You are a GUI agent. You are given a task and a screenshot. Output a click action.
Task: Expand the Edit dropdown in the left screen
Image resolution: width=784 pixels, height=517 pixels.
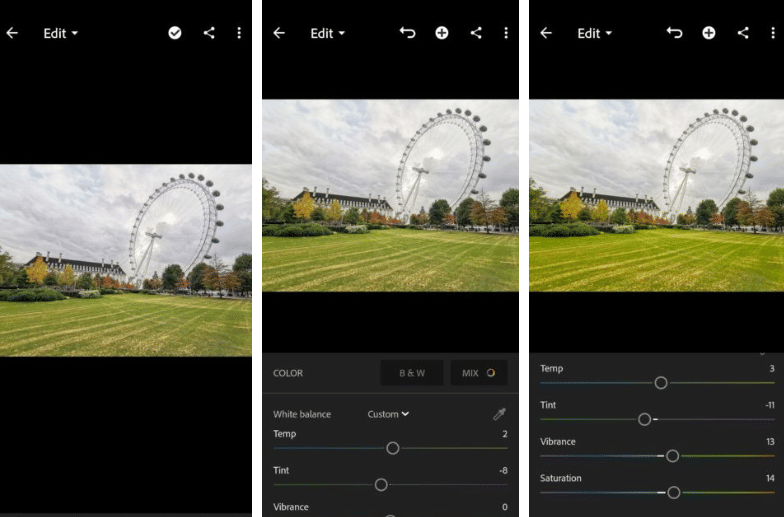point(60,33)
